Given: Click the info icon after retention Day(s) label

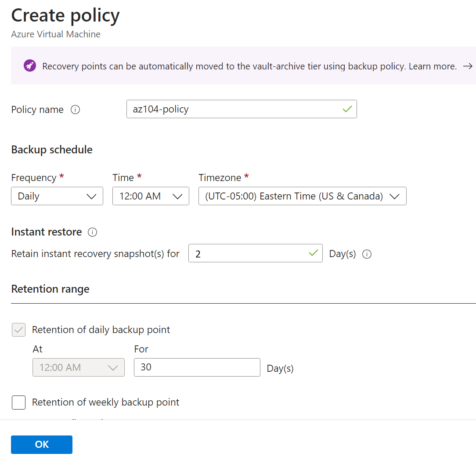Looking at the screenshot, I should coord(367,254).
